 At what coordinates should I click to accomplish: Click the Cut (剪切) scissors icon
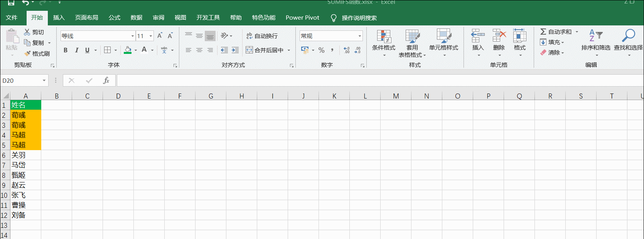pyautogui.click(x=27, y=32)
